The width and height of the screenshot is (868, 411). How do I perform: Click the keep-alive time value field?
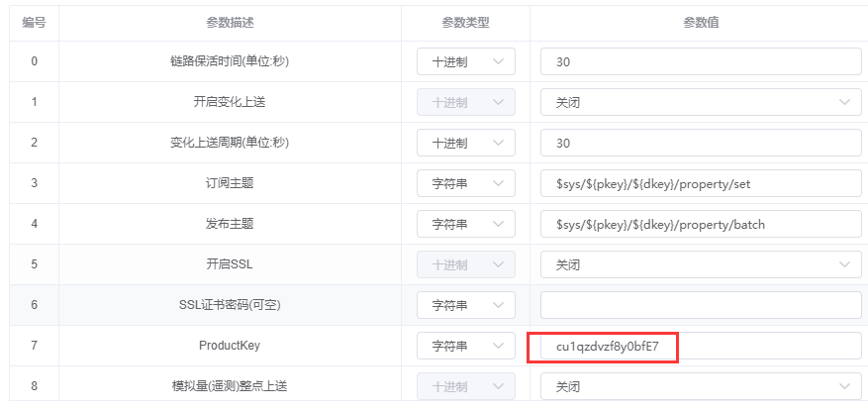(x=701, y=62)
